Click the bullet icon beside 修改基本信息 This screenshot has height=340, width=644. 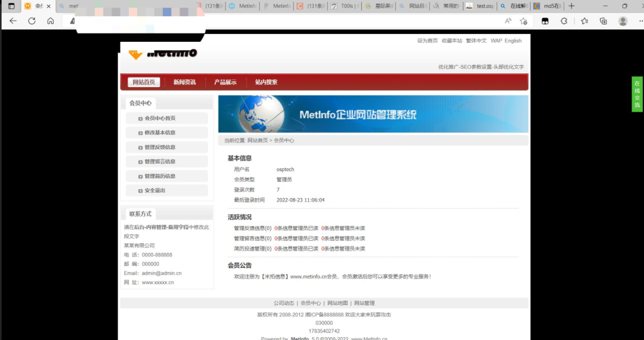click(141, 133)
